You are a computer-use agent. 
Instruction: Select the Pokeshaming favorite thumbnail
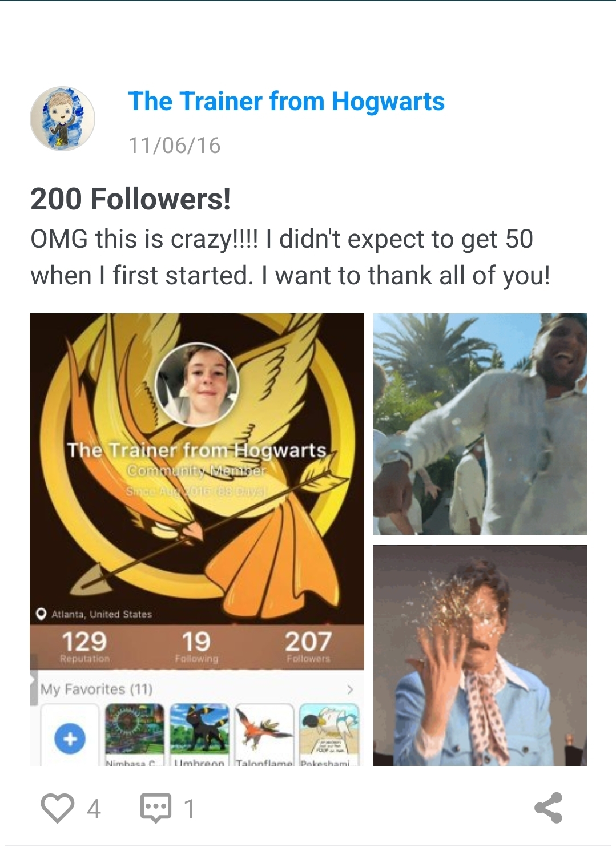pos(329,735)
